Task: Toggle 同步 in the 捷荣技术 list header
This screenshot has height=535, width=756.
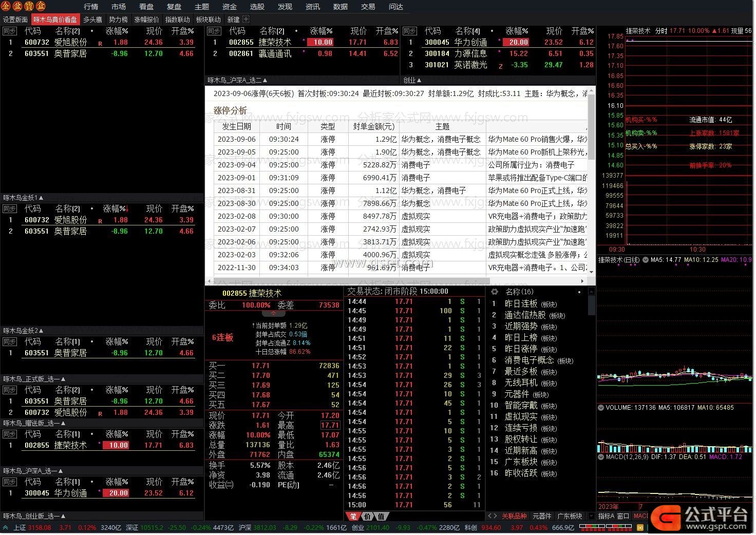Action: [214, 31]
